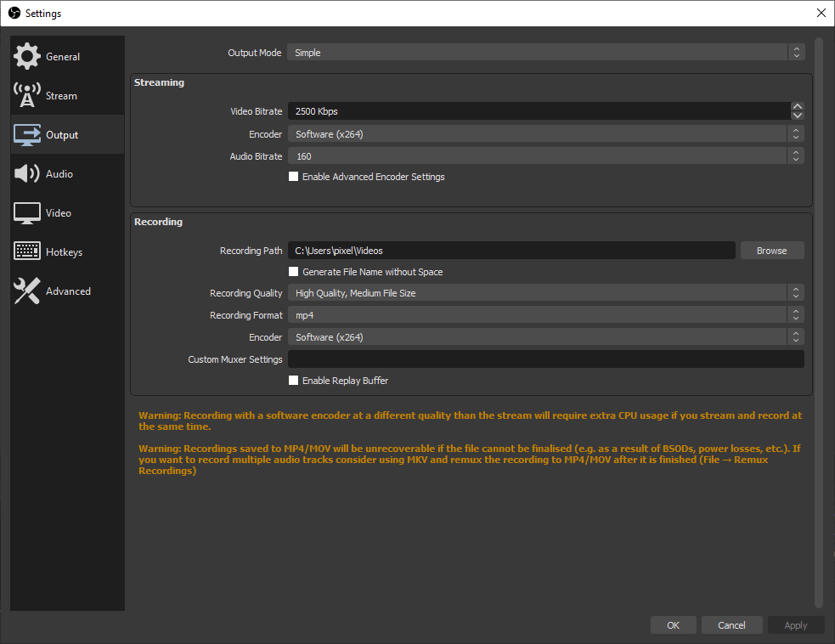Viewport: 835px width, 644px height.
Task: Select Output settings label
Action: coord(62,135)
